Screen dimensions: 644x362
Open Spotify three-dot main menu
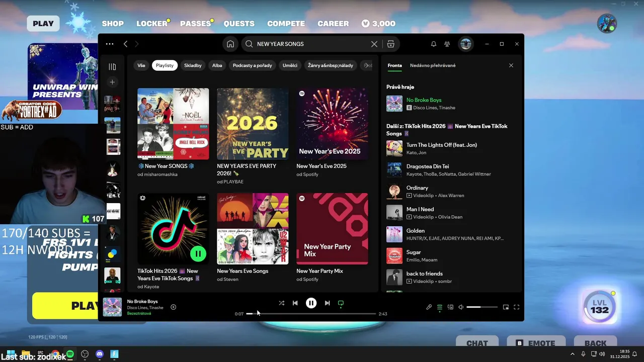click(x=110, y=44)
